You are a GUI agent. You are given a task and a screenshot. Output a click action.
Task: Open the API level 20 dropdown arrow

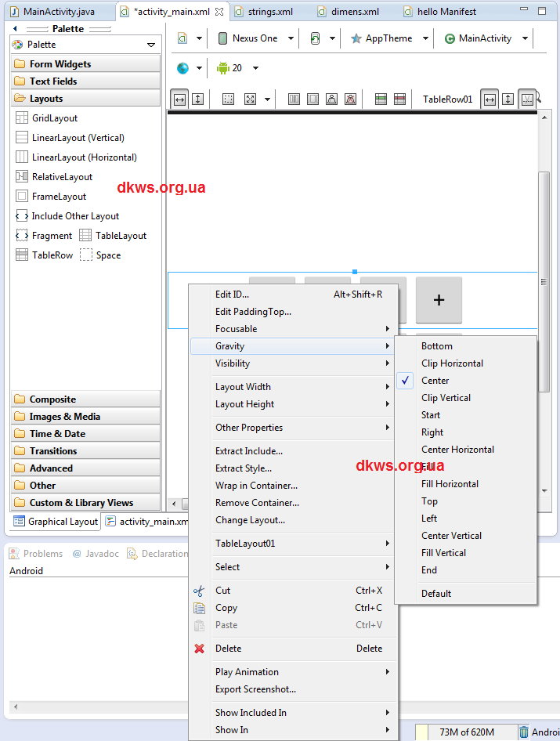click(255, 68)
